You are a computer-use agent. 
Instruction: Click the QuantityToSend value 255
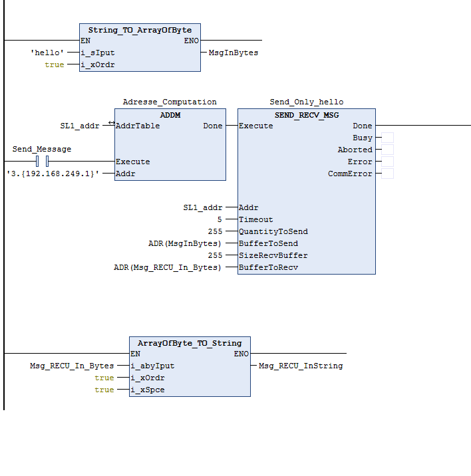point(215,231)
